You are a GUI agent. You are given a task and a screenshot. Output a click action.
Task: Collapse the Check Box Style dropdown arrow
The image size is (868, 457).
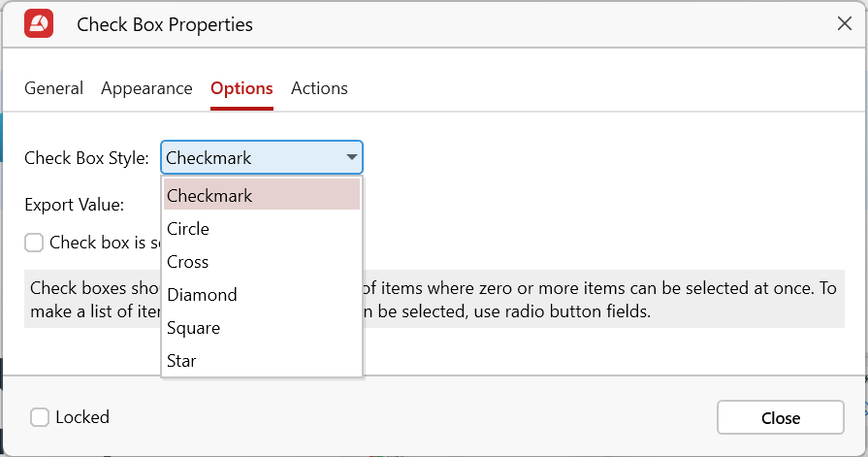pos(350,157)
